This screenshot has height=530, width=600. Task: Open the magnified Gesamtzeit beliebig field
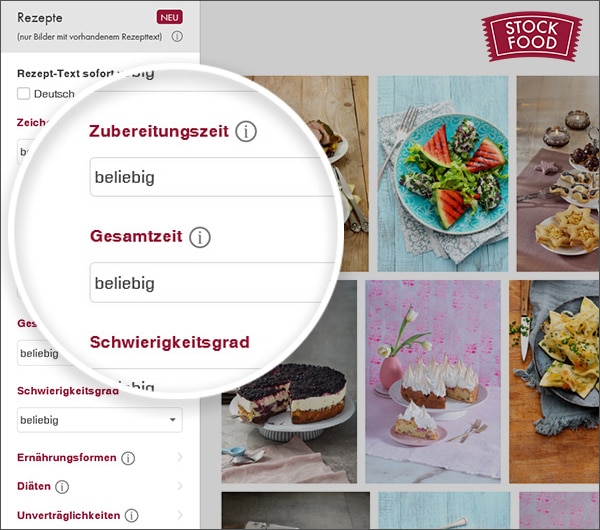pos(212,283)
